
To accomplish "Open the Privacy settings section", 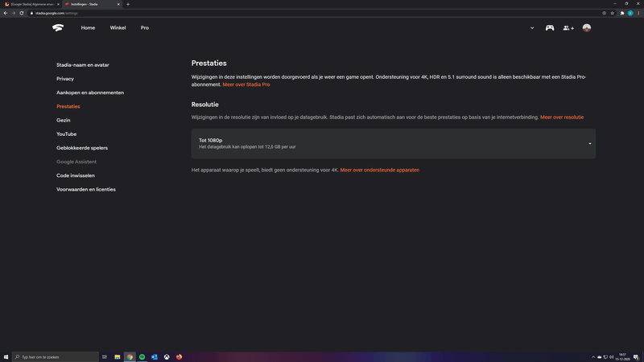I will (65, 79).
